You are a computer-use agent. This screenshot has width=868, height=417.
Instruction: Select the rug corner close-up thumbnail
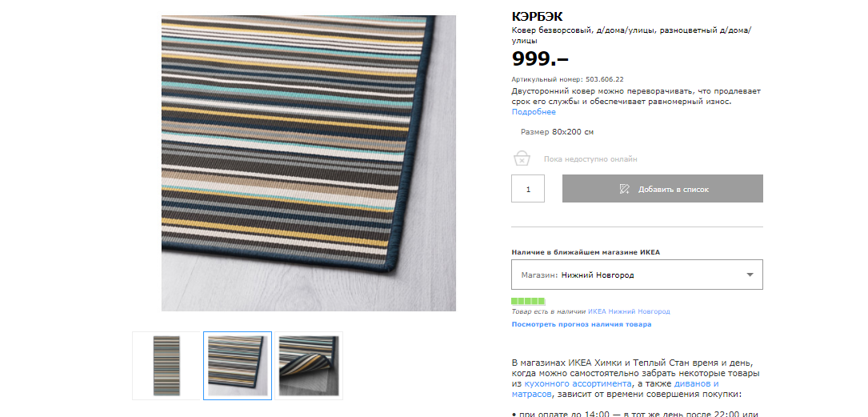click(x=238, y=366)
